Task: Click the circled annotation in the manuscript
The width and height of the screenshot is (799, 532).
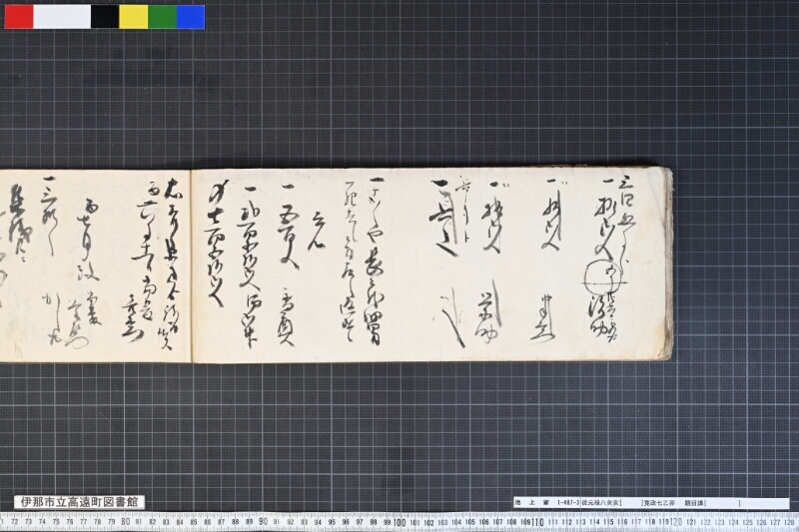Action: click(x=603, y=279)
